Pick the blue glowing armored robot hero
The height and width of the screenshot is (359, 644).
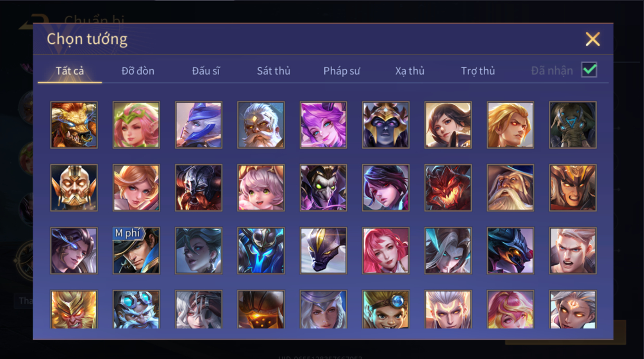pos(261,251)
